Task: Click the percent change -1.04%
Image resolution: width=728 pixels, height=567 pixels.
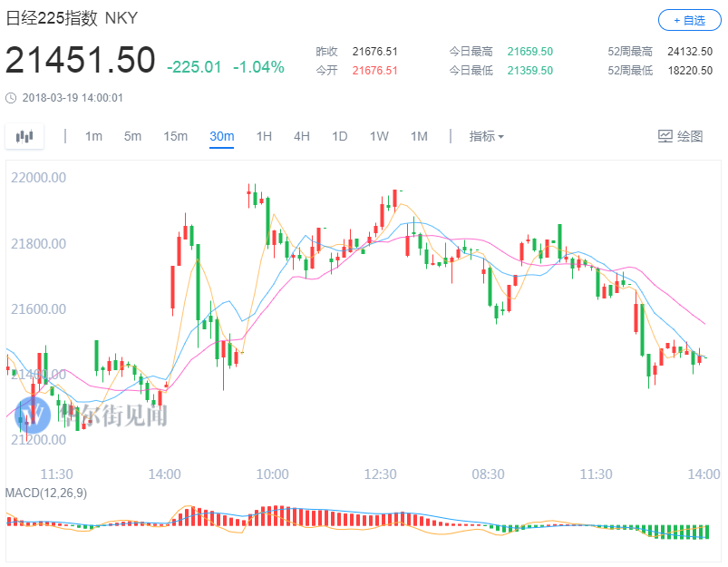Action: tap(258, 67)
